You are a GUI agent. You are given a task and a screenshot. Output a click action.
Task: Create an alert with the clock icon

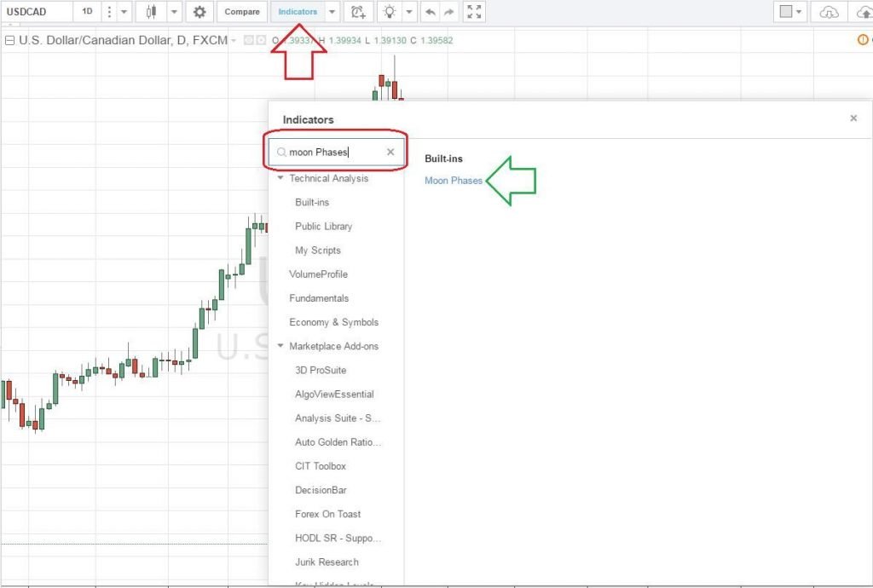point(358,11)
